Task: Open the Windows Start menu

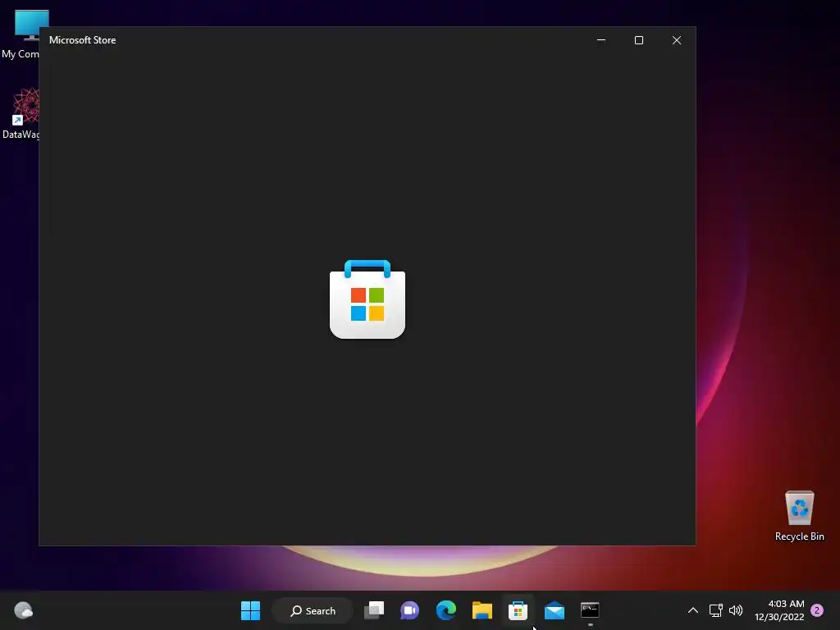Action: click(x=250, y=610)
